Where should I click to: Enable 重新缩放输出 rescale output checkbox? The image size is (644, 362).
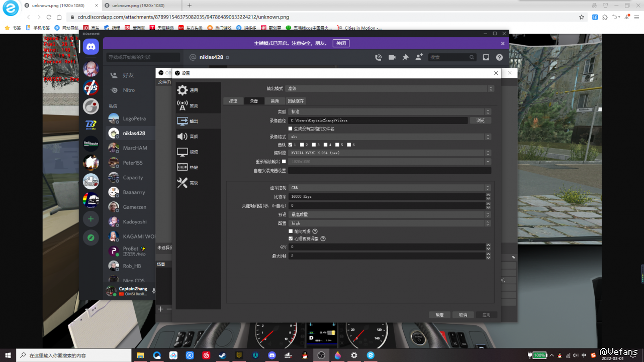tap(284, 162)
